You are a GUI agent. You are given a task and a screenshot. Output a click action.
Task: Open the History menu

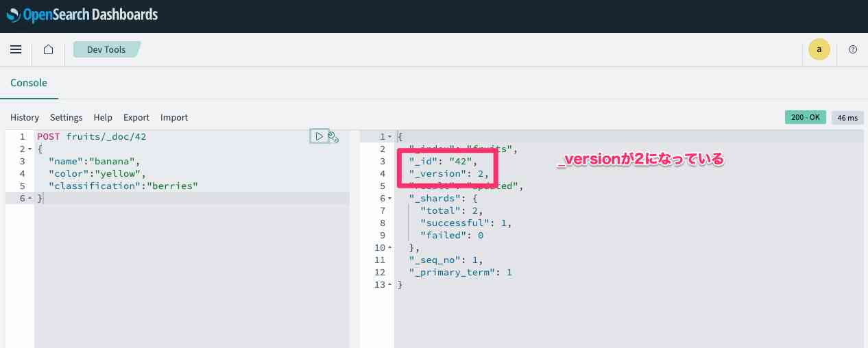[x=25, y=118]
